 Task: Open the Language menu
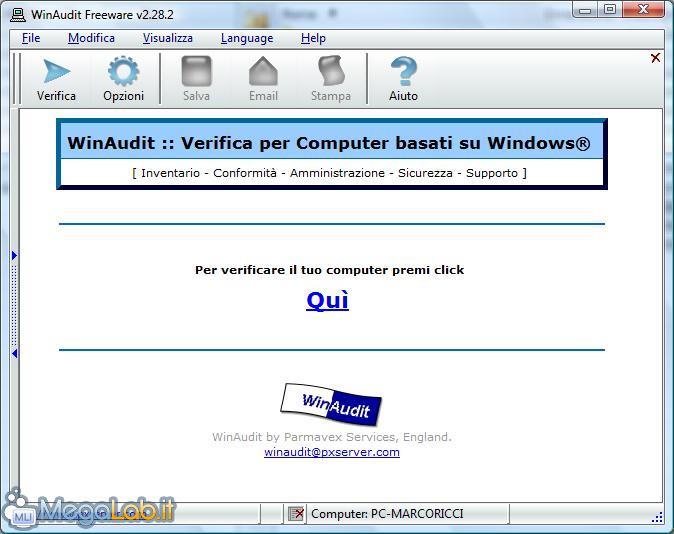247,38
